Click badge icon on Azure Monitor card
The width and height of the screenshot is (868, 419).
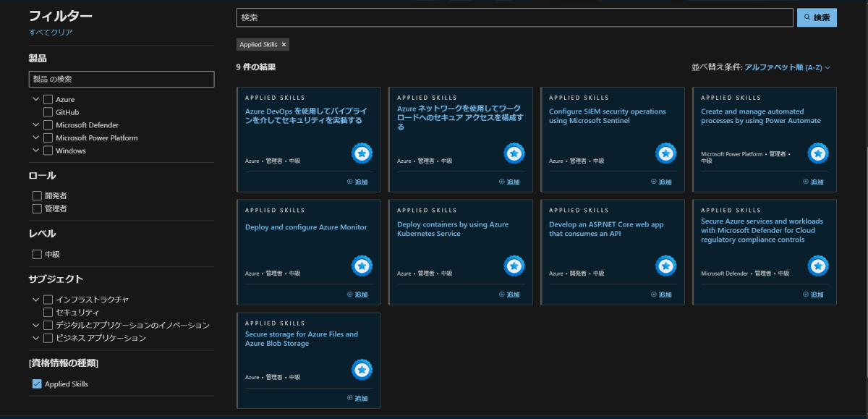tap(362, 266)
